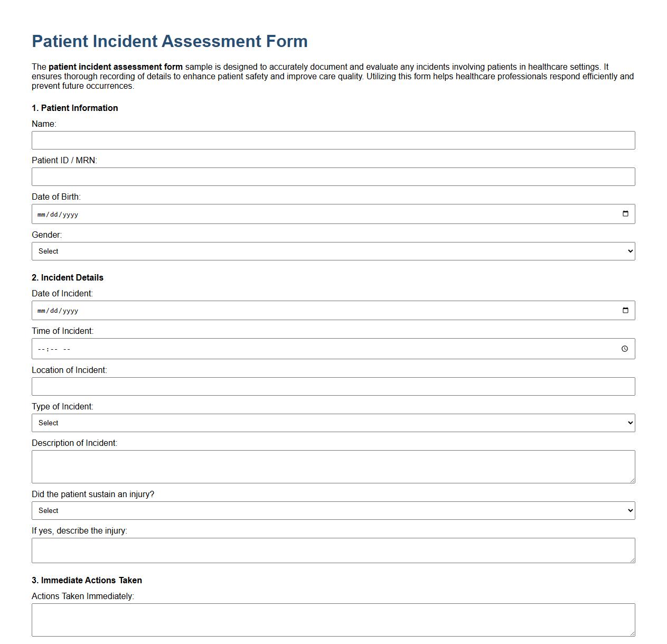667x644 pixels.
Task: Open the Date of Birth calendar picker icon
Action: coord(626,214)
